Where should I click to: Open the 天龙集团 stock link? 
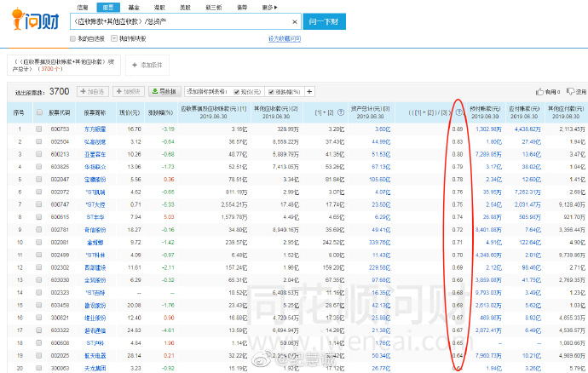click(x=95, y=368)
